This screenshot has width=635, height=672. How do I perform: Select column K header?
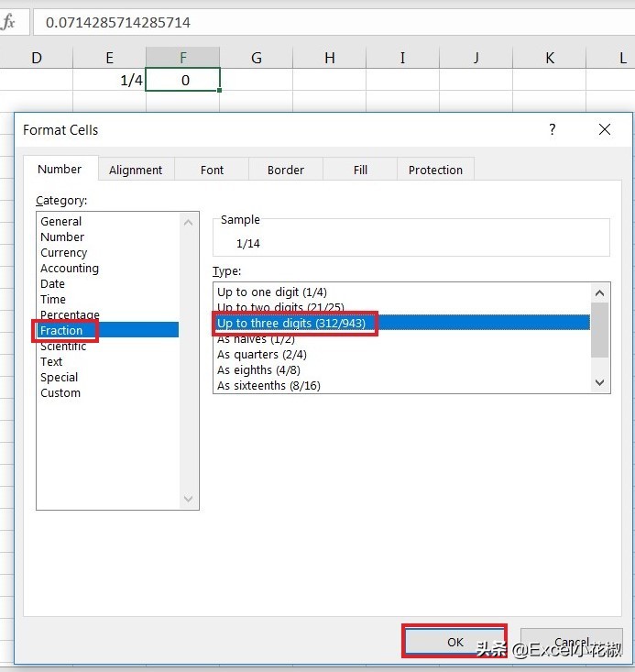[549, 58]
